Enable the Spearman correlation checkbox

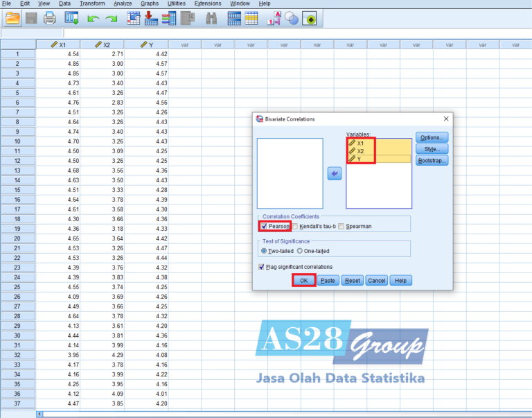tap(341, 226)
